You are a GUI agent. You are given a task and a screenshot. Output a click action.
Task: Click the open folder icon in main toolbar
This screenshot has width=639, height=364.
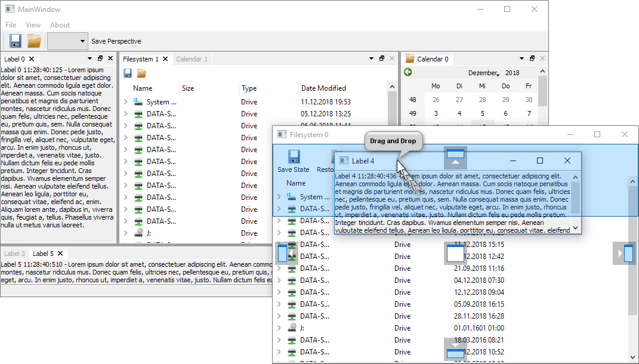[34, 41]
